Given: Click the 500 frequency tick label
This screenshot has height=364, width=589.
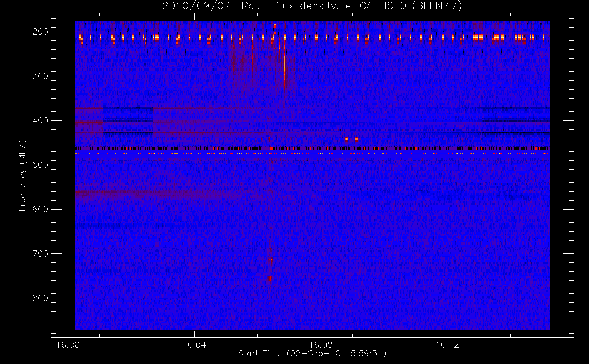Looking at the screenshot, I should click(x=40, y=165).
